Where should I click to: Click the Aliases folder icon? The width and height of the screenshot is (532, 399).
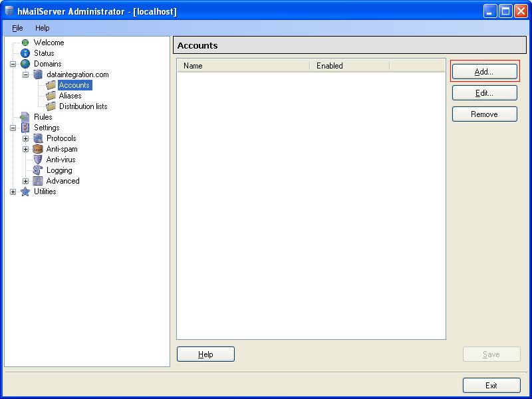(51, 96)
